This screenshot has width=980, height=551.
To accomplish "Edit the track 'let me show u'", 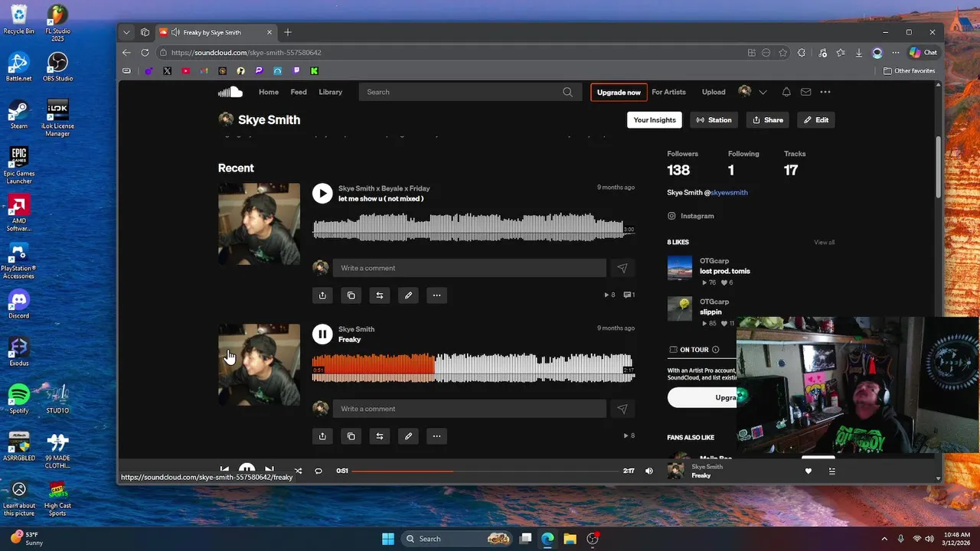I will [408, 295].
